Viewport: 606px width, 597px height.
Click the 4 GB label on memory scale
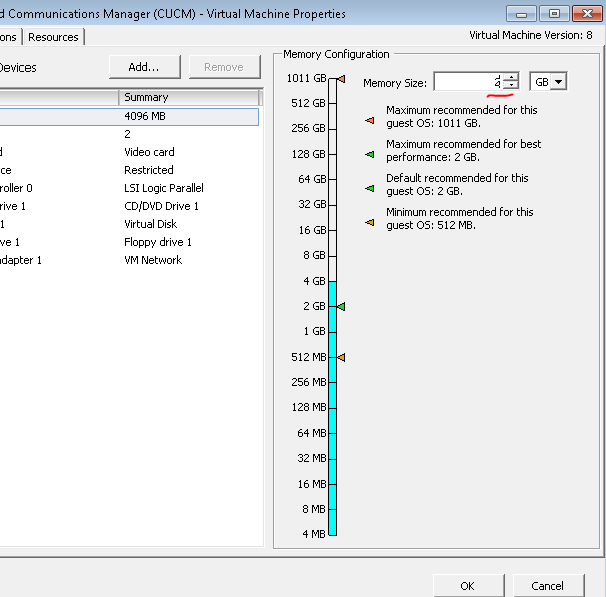pyautogui.click(x=314, y=281)
